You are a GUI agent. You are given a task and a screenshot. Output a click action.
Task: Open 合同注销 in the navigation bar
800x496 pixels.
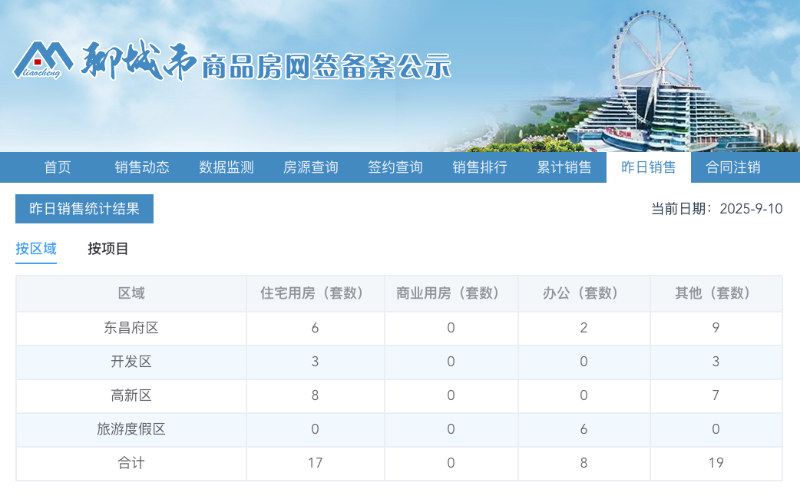coord(733,167)
